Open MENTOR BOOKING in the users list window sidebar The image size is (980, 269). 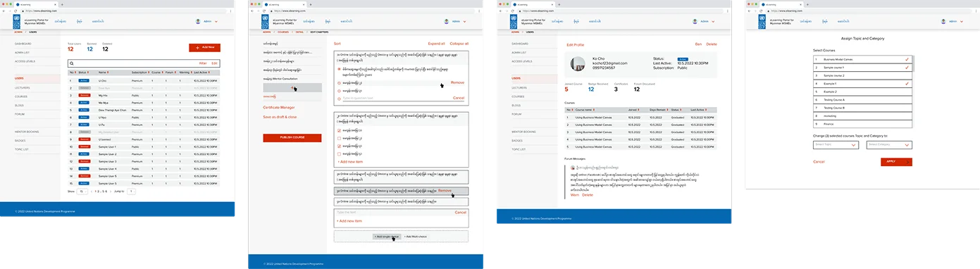click(x=26, y=132)
